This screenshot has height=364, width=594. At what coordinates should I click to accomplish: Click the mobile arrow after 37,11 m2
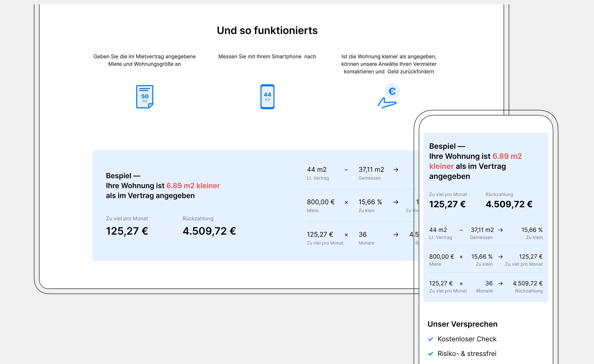[x=500, y=230]
